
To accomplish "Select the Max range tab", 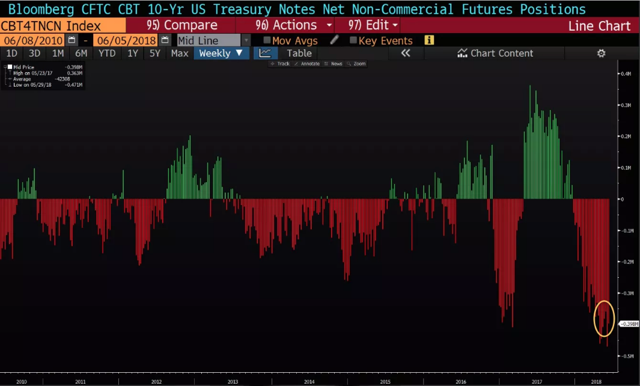I will [180, 53].
